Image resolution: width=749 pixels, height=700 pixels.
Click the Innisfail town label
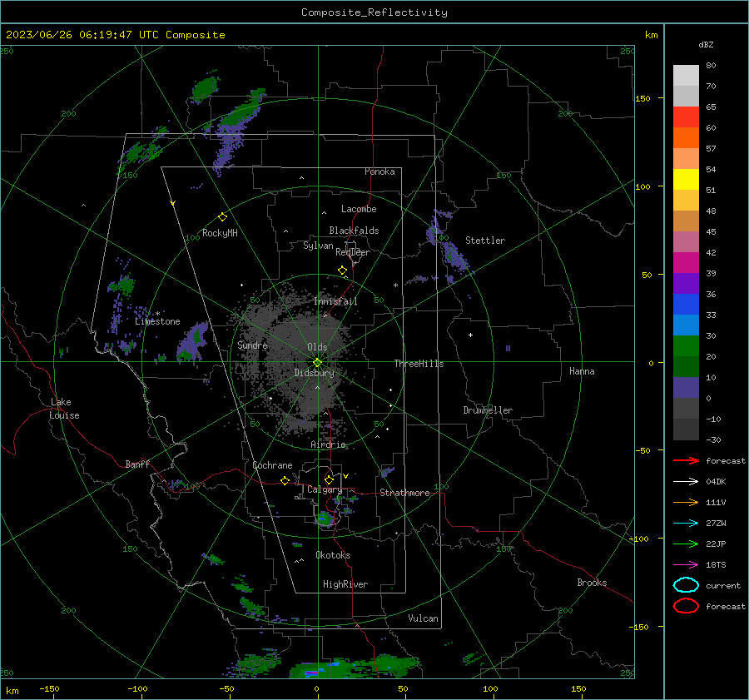pos(335,301)
